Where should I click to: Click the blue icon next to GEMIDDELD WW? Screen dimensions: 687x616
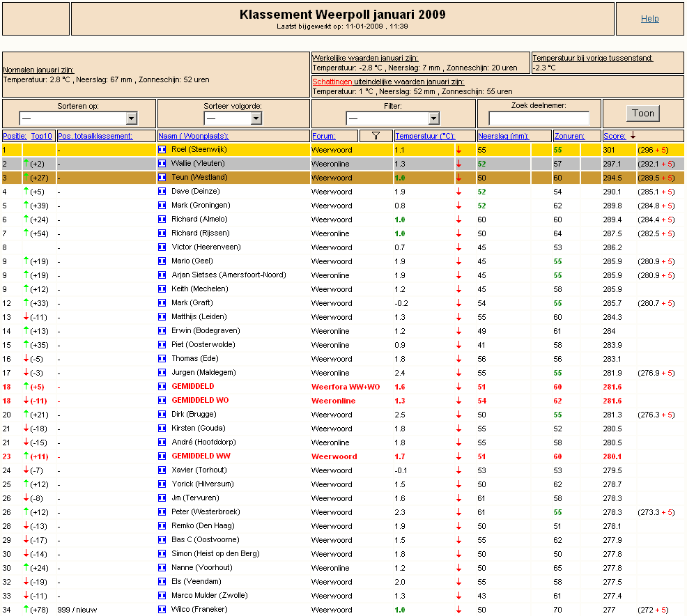click(162, 456)
